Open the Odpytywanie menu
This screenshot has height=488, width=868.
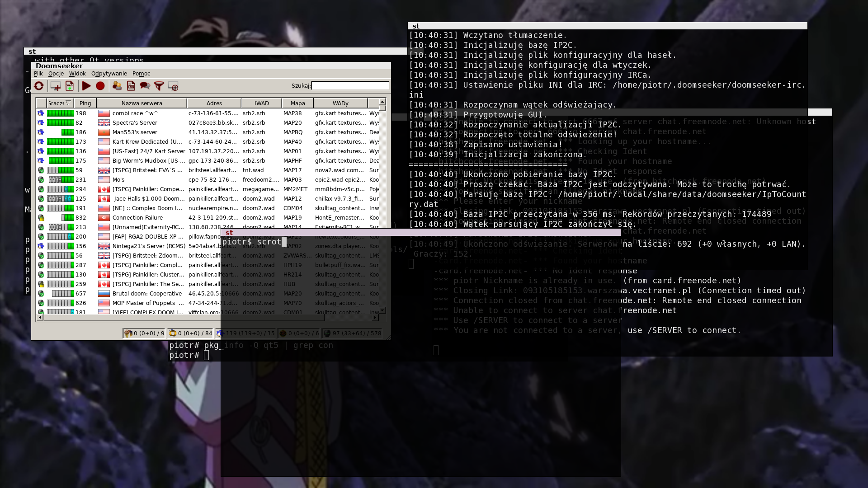click(109, 74)
